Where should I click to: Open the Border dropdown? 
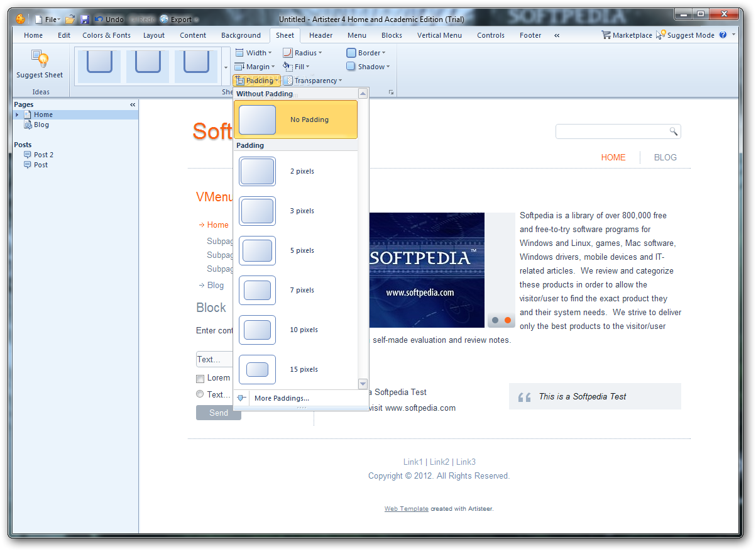(x=366, y=53)
